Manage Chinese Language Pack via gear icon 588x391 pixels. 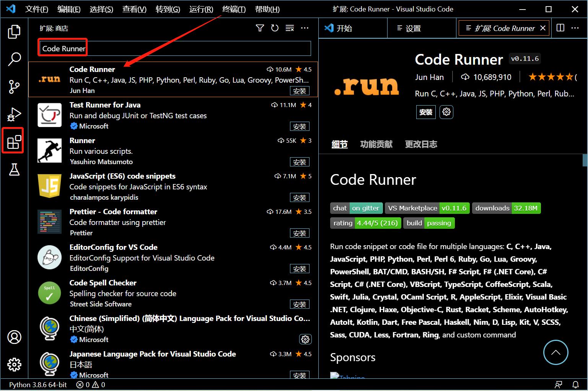tap(305, 339)
